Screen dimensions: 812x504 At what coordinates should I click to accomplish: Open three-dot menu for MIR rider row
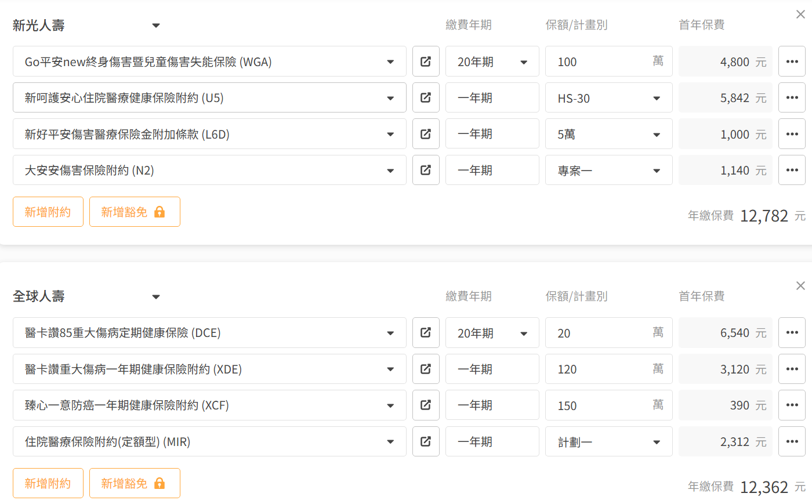792,441
